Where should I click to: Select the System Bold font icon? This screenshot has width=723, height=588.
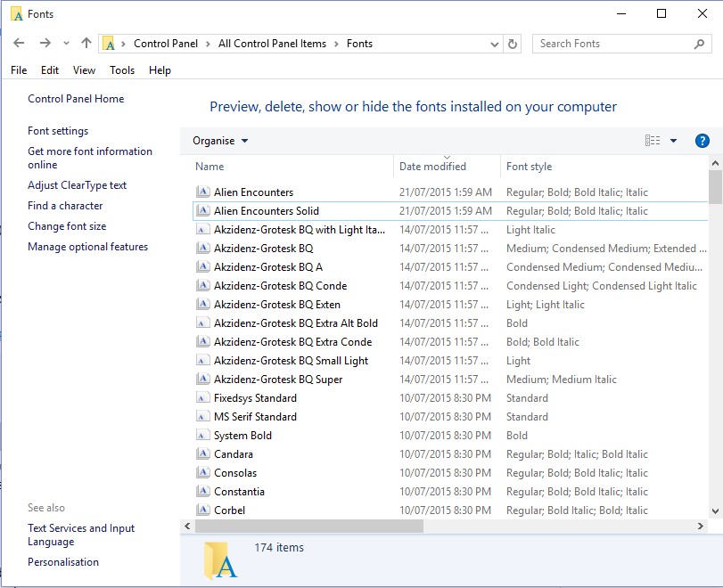[202, 436]
